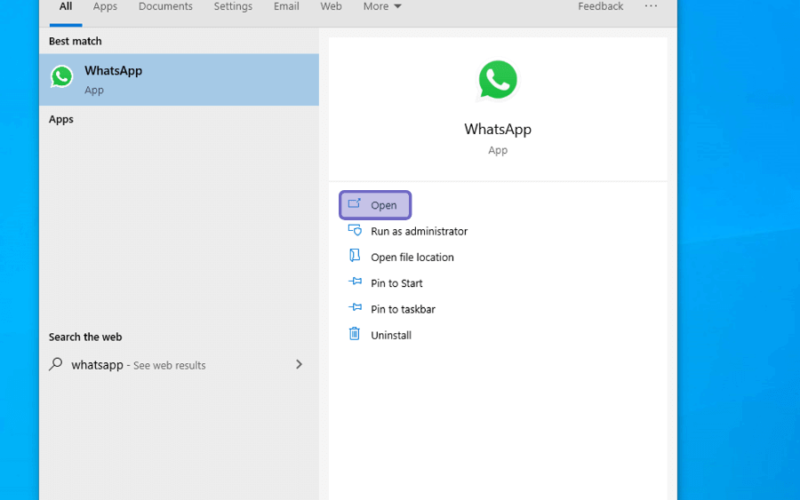Select the Web search tab
The height and width of the screenshot is (500, 800).
(331, 7)
